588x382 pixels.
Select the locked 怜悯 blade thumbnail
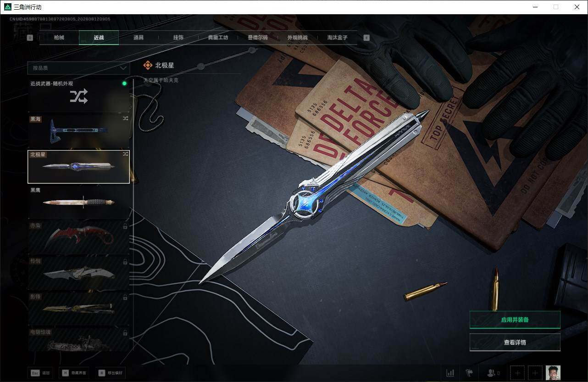(78, 273)
